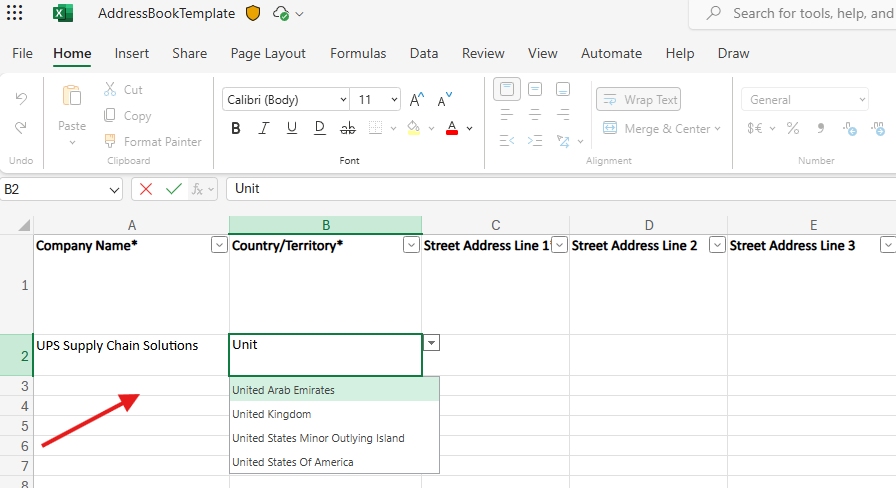
Task: Toggle Underline formatting
Action: click(x=291, y=129)
